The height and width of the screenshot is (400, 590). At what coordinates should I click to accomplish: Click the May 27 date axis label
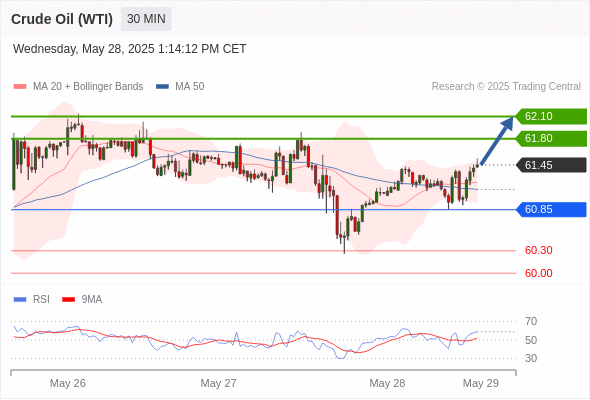click(x=218, y=383)
